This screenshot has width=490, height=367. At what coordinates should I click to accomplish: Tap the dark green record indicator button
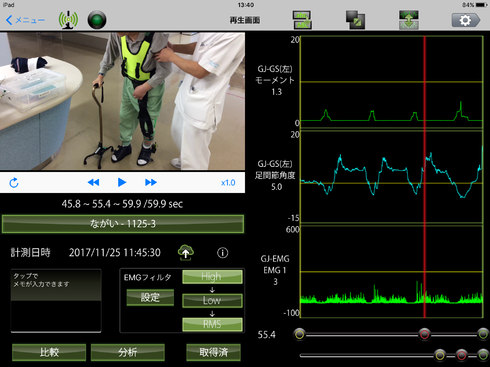[97, 20]
